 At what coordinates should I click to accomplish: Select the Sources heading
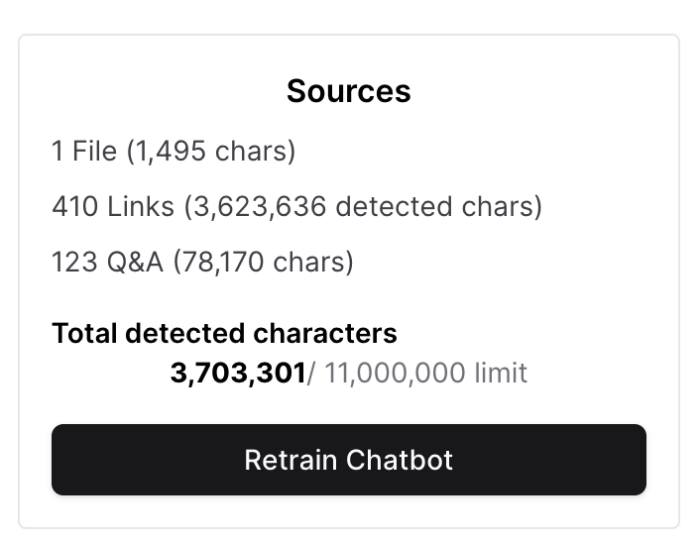[x=349, y=91]
